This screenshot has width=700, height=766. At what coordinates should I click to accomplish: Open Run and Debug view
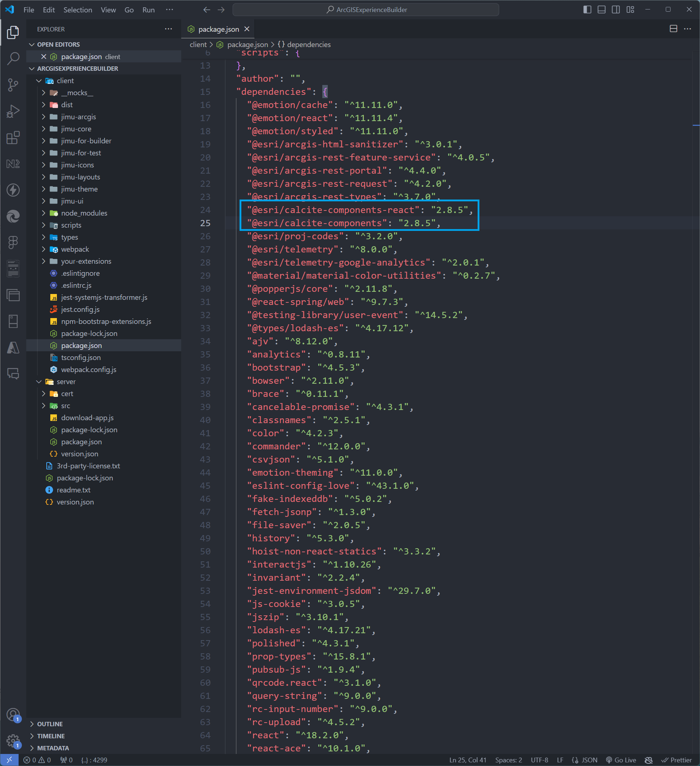point(13,111)
